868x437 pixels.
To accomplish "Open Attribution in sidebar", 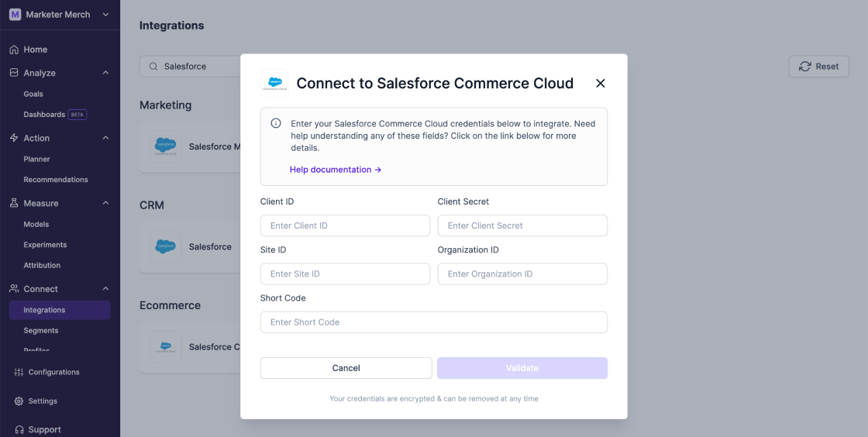I will point(42,266).
